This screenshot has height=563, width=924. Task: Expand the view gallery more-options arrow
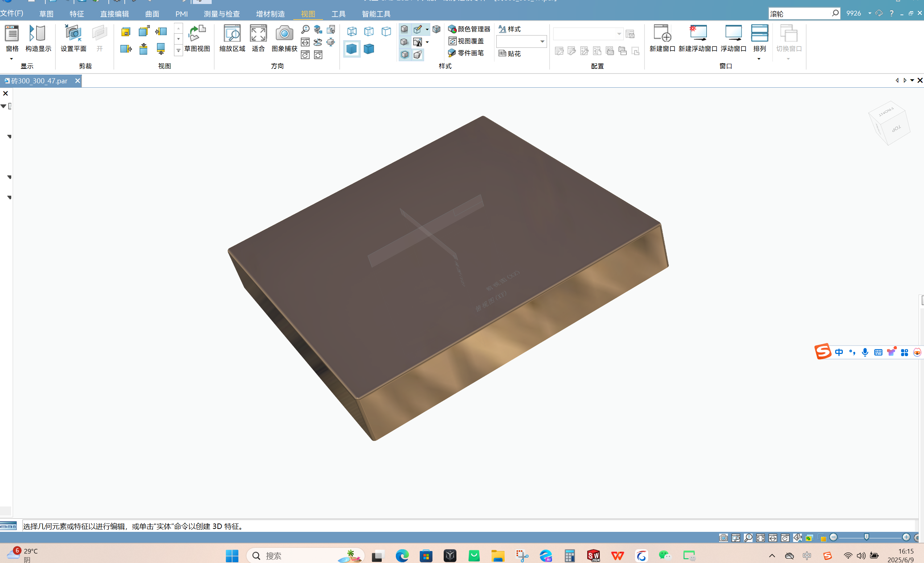click(x=178, y=50)
